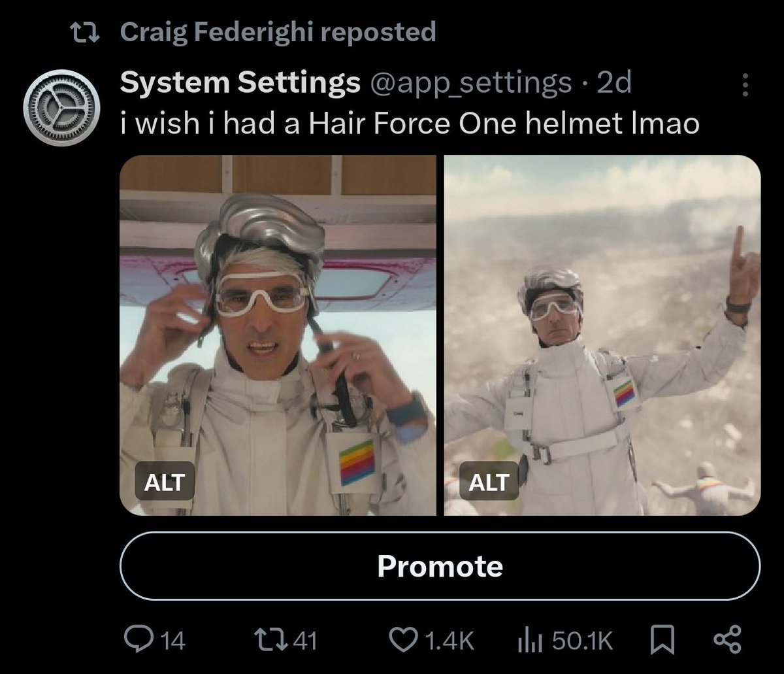Image resolution: width=784 pixels, height=674 pixels.
Task: Show ALT text for the left image
Action: (x=164, y=483)
